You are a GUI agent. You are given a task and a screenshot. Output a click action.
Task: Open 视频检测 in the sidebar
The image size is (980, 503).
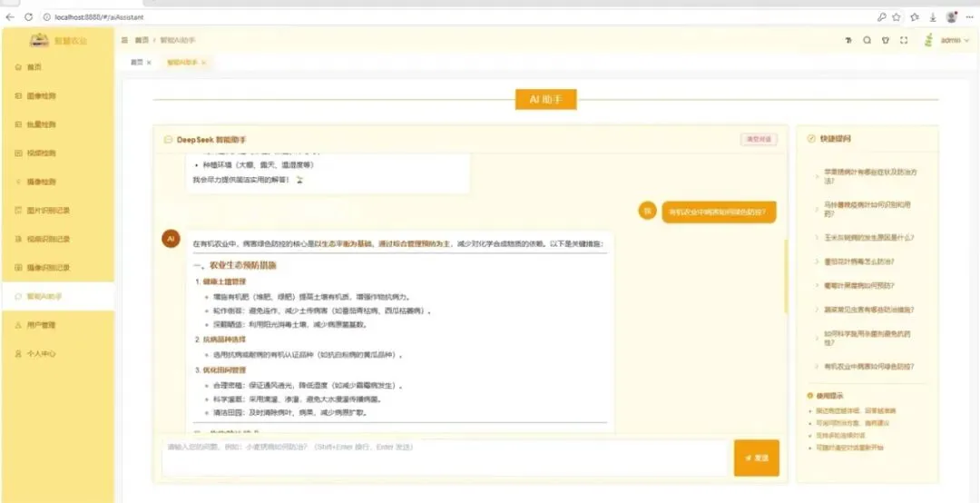click(x=56, y=153)
